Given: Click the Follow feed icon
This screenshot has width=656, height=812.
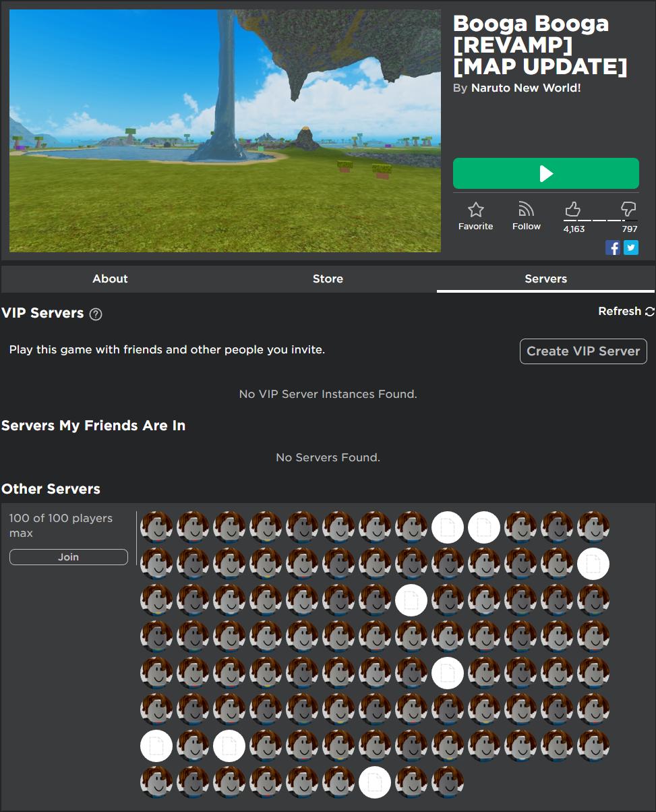Looking at the screenshot, I should point(526,209).
